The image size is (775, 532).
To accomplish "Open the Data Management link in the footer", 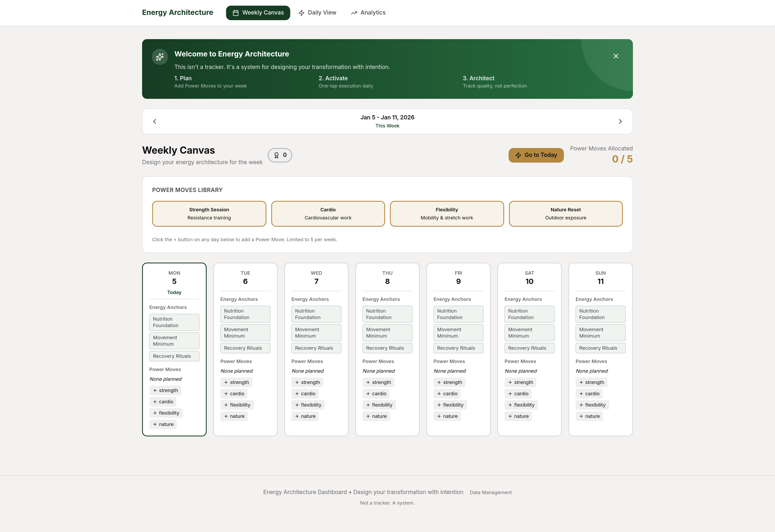I will point(490,492).
